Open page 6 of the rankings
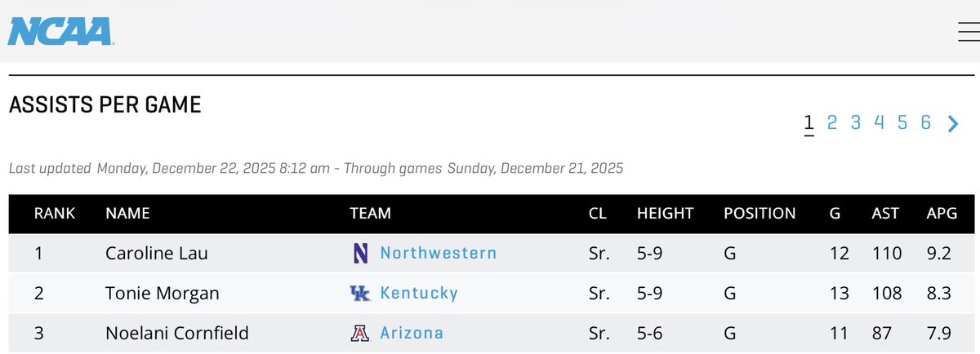Viewport: 980px width, 354px height. tap(926, 122)
